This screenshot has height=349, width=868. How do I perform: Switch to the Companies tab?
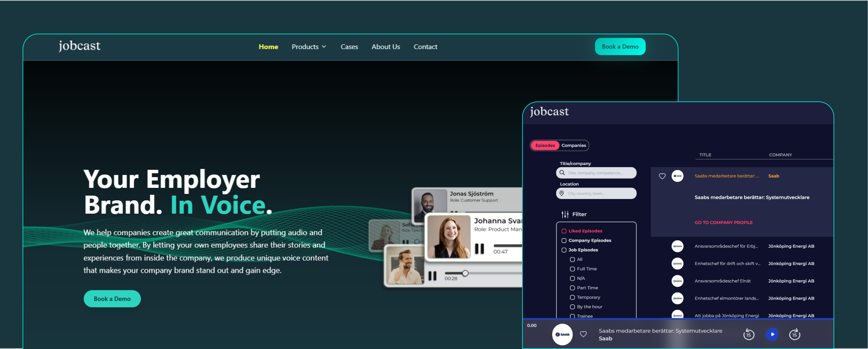[574, 146]
